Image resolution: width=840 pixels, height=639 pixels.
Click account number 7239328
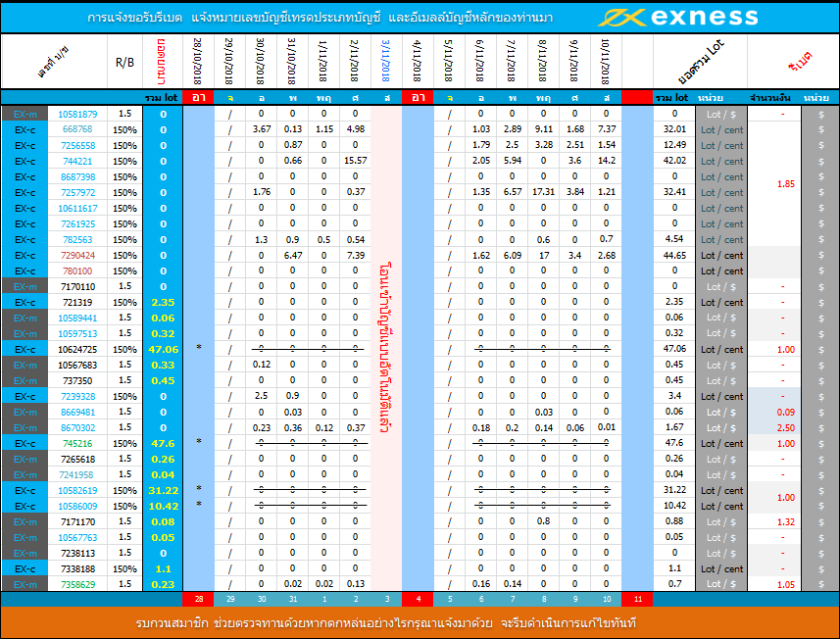(x=77, y=396)
